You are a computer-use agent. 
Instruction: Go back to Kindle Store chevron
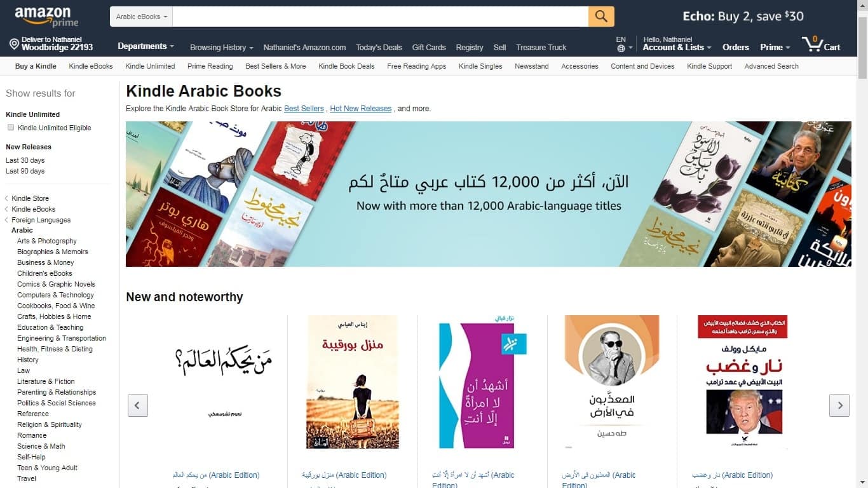point(6,198)
